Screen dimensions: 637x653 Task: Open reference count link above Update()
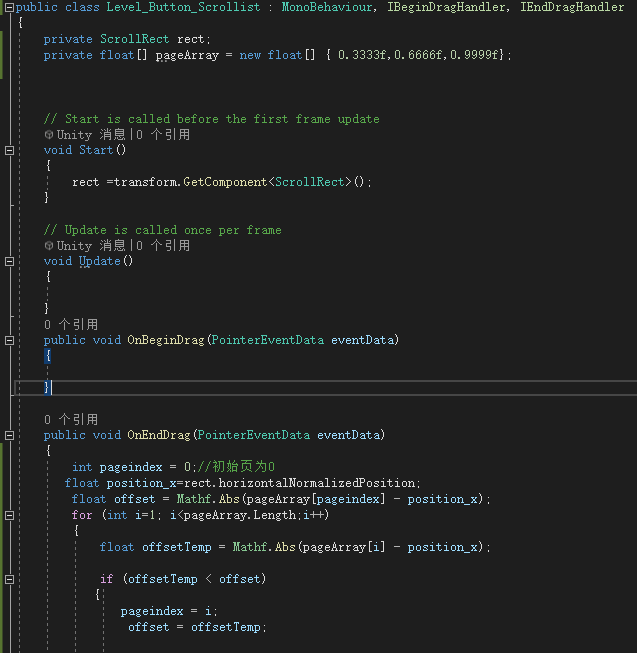coord(163,246)
